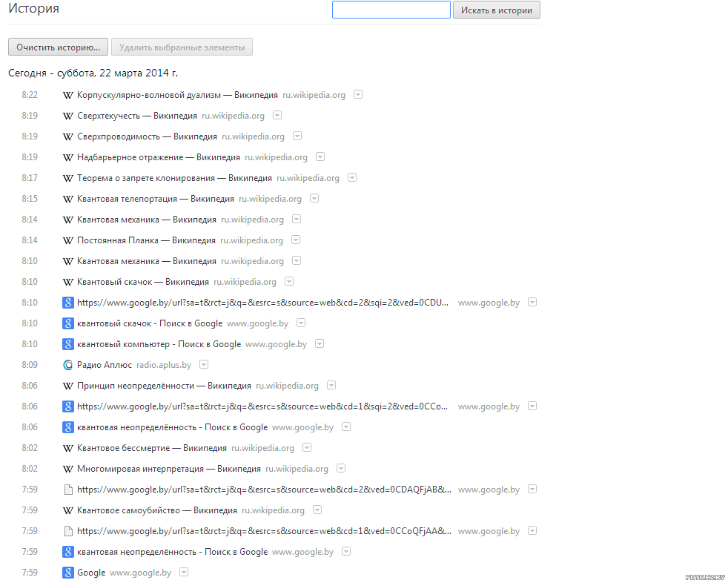Open dropdown for 8:06 квантовая неопределённость search
The width and height of the screenshot is (728, 583).
346,427
